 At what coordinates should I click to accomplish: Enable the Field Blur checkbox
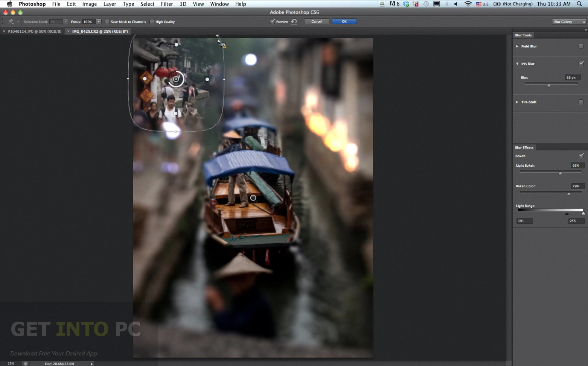[581, 46]
